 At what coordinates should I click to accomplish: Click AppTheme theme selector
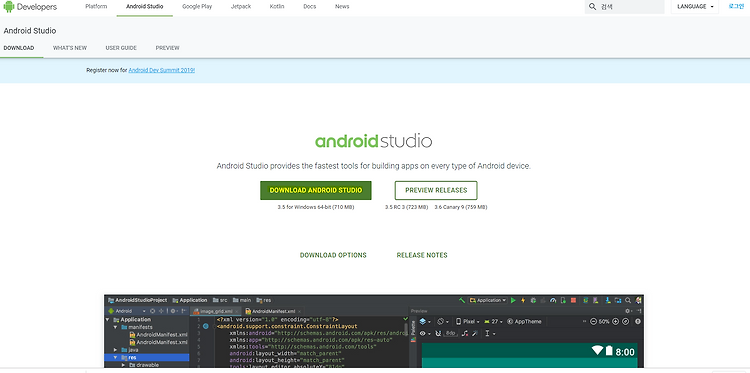(x=524, y=321)
